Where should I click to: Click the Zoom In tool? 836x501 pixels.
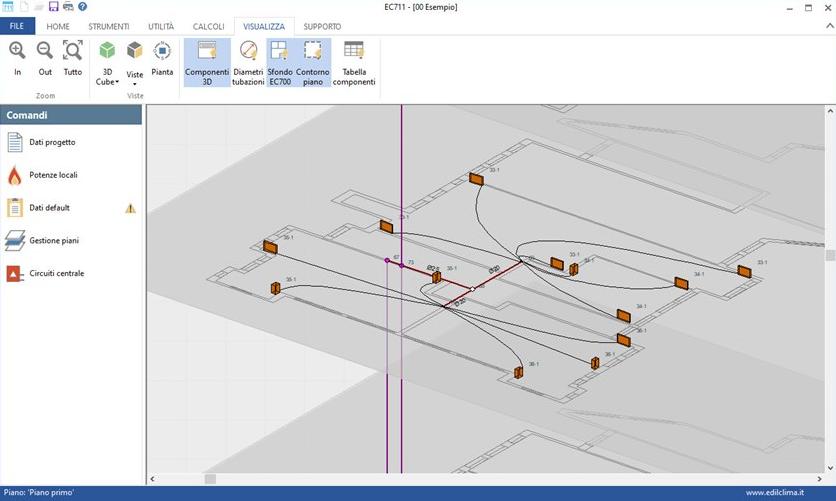17,58
